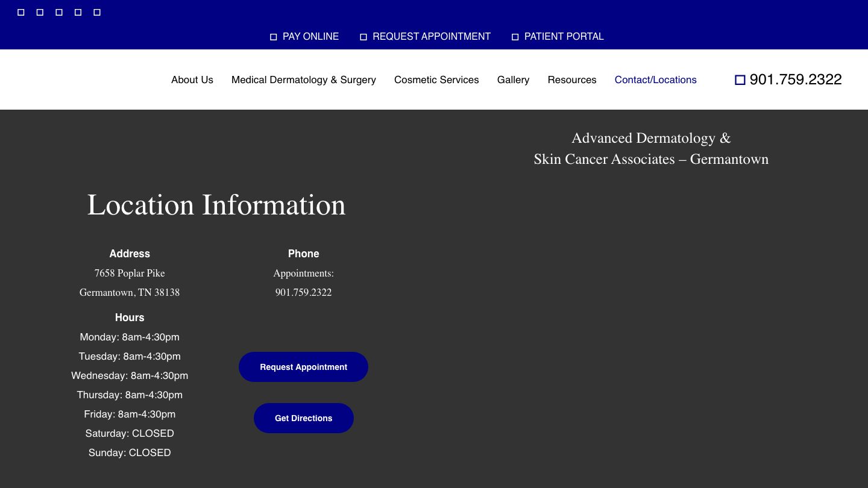Expand Medical Dermatology & Surgery menu
The image size is (868, 488).
click(303, 80)
